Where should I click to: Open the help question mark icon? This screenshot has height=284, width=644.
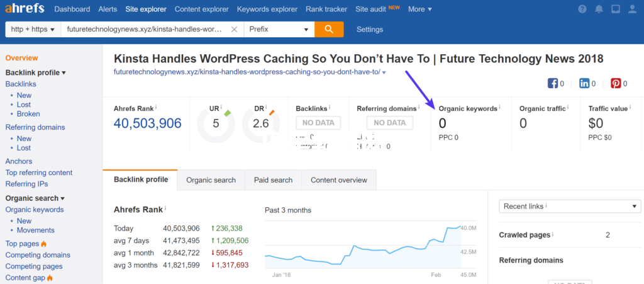pyautogui.click(x=582, y=9)
